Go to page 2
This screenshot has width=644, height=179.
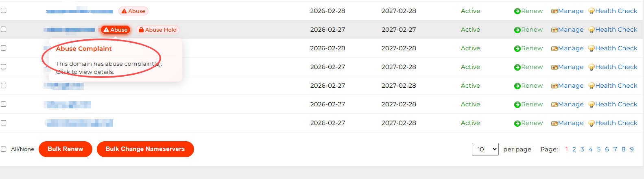pyautogui.click(x=574, y=149)
